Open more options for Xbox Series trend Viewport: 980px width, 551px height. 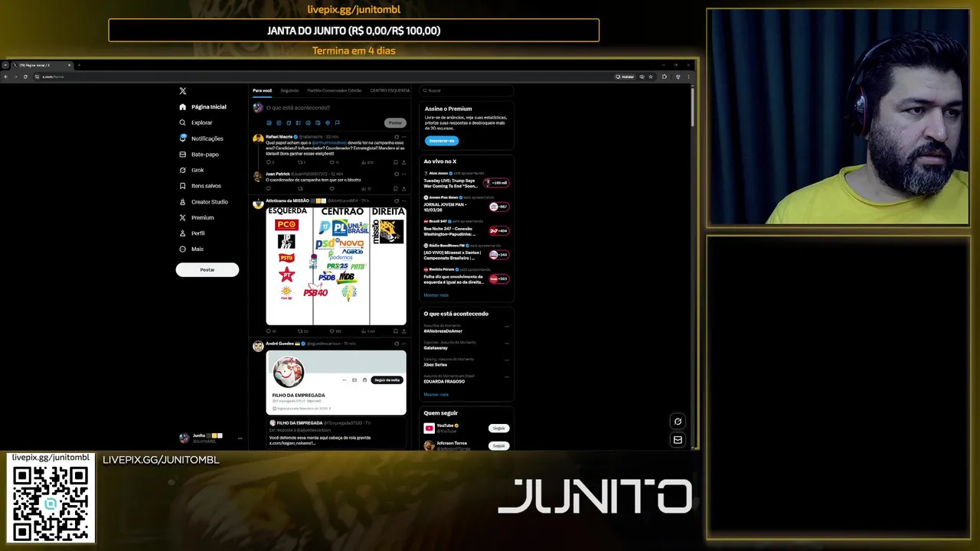click(506, 360)
